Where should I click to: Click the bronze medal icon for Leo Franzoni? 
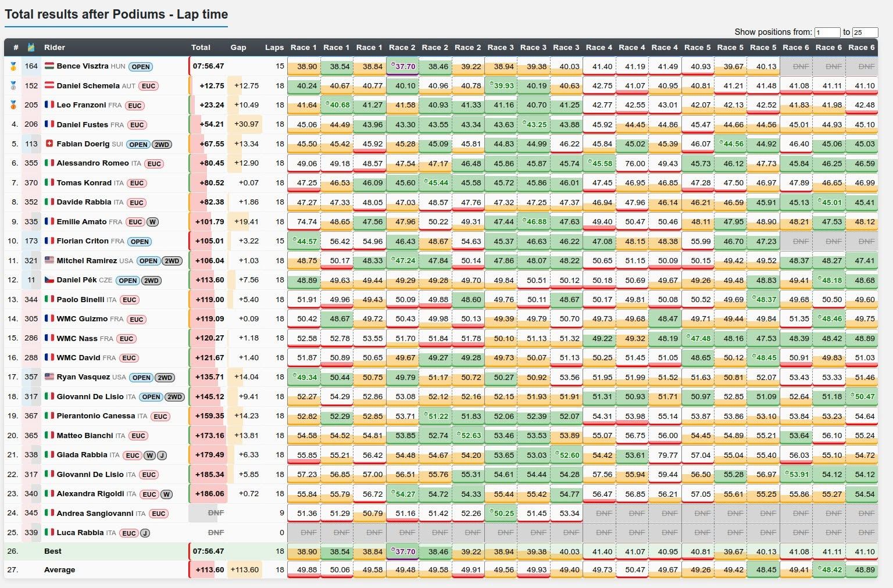pyautogui.click(x=13, y=105)
